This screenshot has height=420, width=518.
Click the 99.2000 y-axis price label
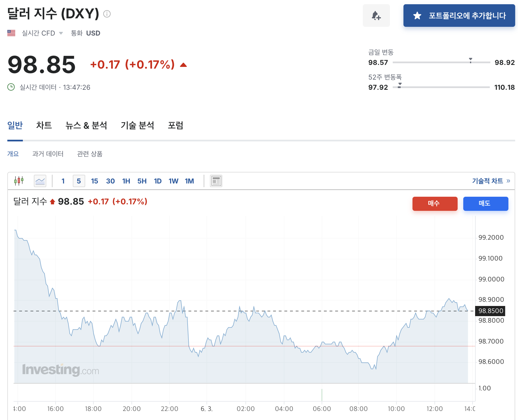tap(491, 237)
